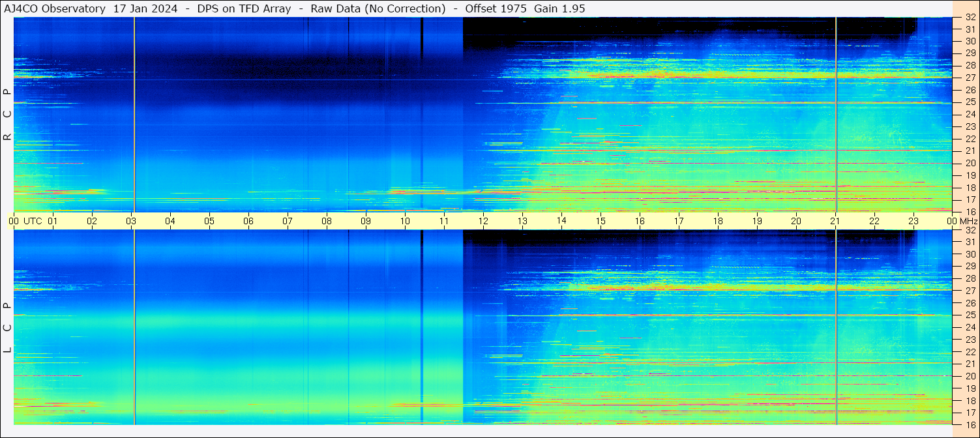Click the 21 MHz label on the LCP frequency scale

click(970, 364)
